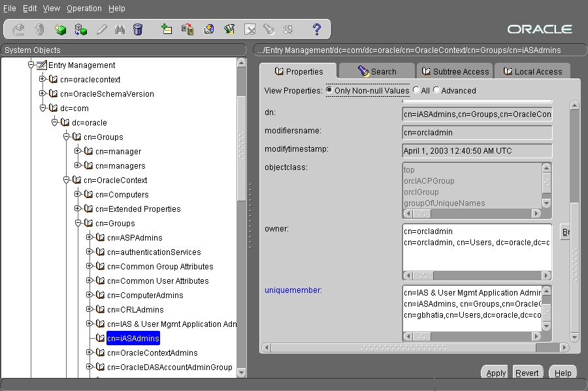Click the Entry Management notepad icon

42,65
